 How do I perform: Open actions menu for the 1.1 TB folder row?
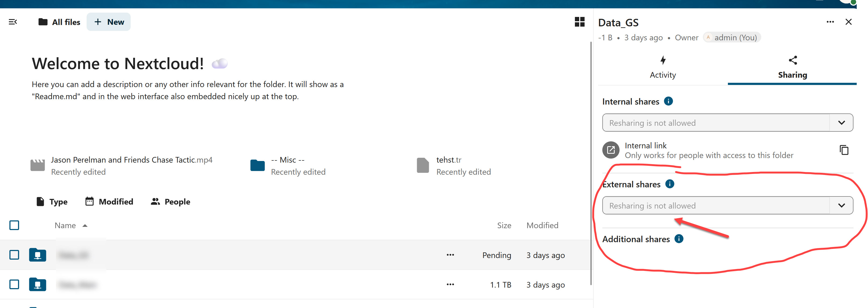click(x=450, y=284)
